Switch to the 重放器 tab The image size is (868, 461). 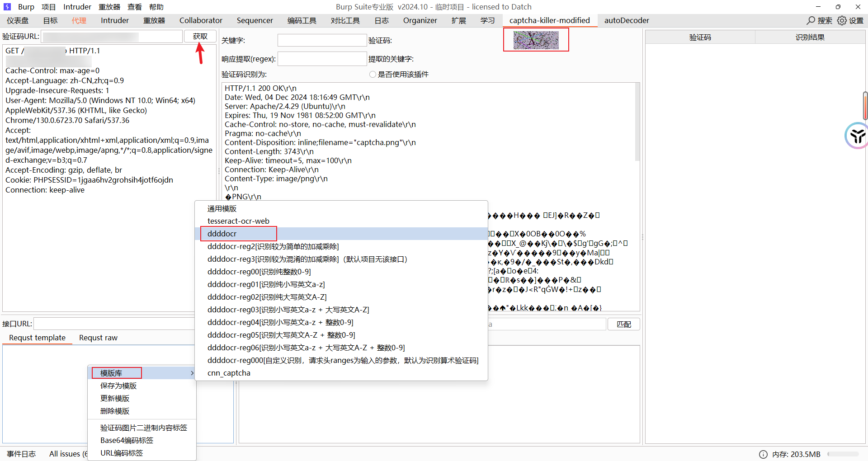point(154,20)
